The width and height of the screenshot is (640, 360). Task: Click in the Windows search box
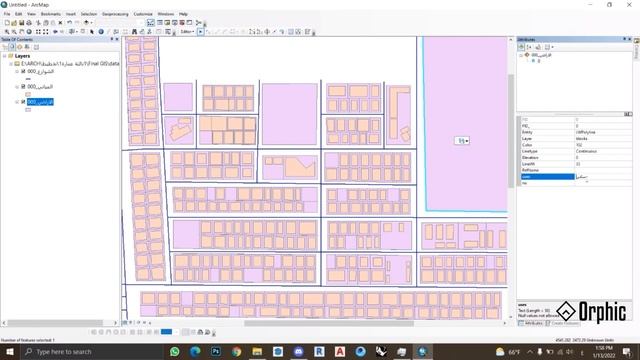click(x=92, y=351)
